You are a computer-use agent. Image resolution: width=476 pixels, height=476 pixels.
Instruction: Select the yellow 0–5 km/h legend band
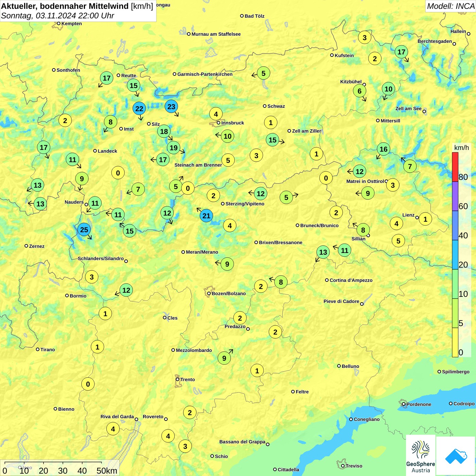(x=455, y=342)
